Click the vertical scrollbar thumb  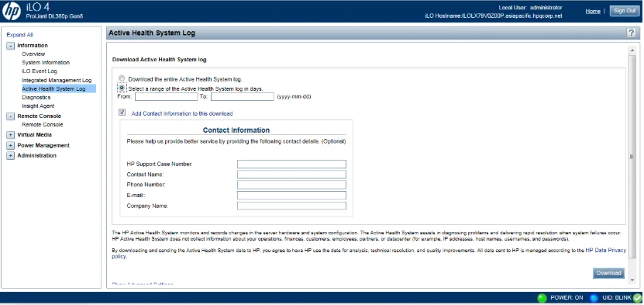(x=632, y=157)
